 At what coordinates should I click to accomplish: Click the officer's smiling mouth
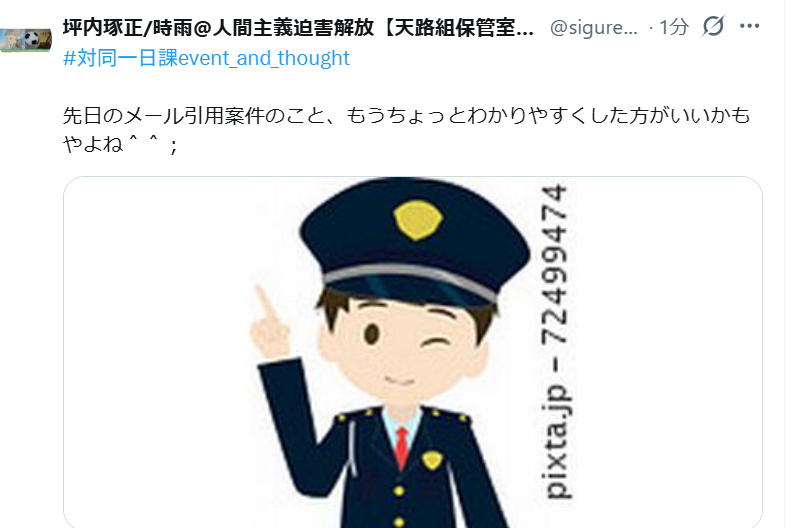point(399,381)
